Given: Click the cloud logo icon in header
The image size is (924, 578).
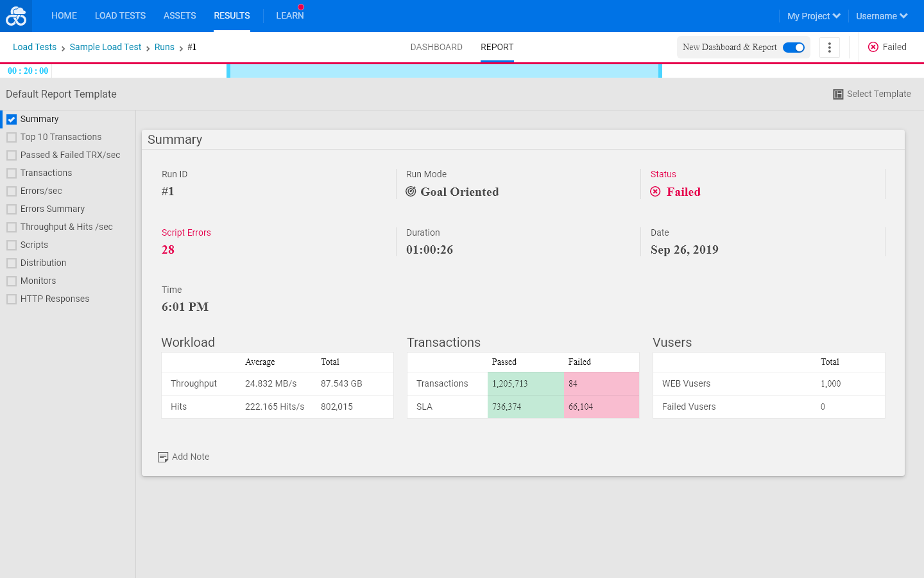Looking at the screenshot, I should click(x=16, y=16).
